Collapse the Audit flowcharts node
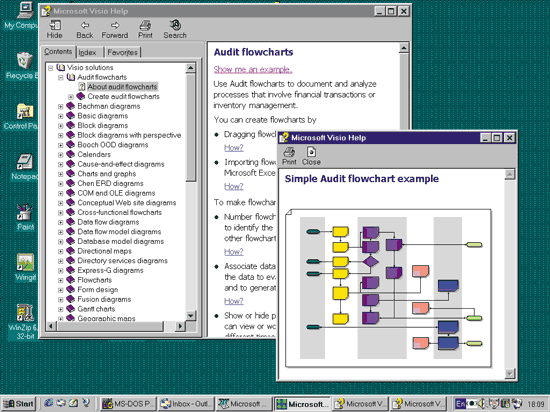The image size is (550, 412). [61, 77]
